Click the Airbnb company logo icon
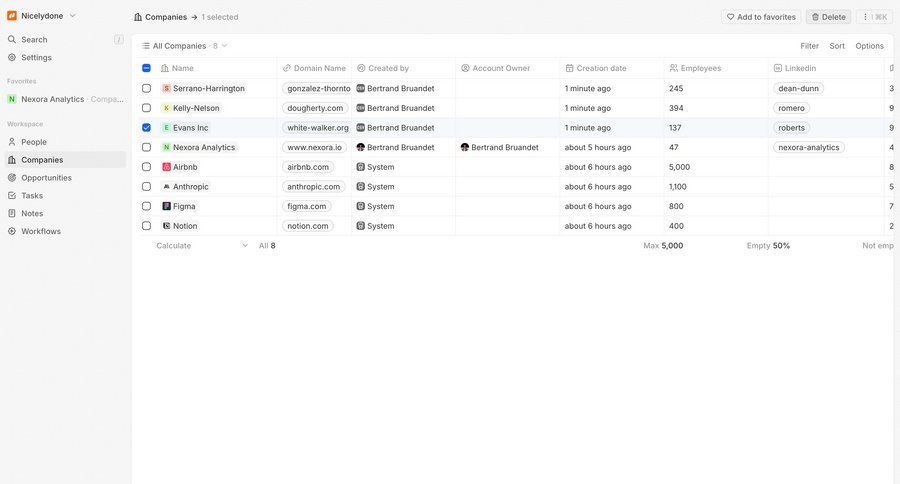The width and height of the screenshot is (900, 484). click(x=166, y=167)
